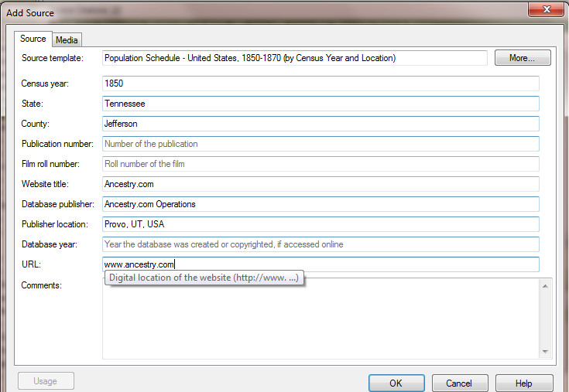Click the 'Comments:' label
This screenshot has width=569, height=392.
(x=41, y=285)
